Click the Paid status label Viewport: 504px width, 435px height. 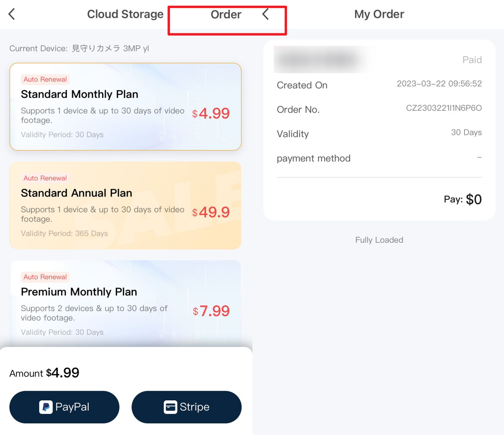tap(472, 60)
